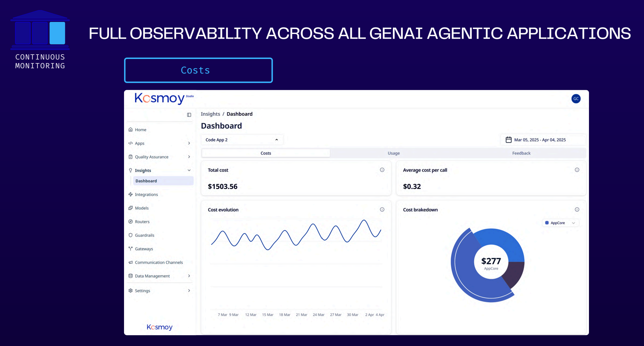Expand the Data Management menu

152,276
